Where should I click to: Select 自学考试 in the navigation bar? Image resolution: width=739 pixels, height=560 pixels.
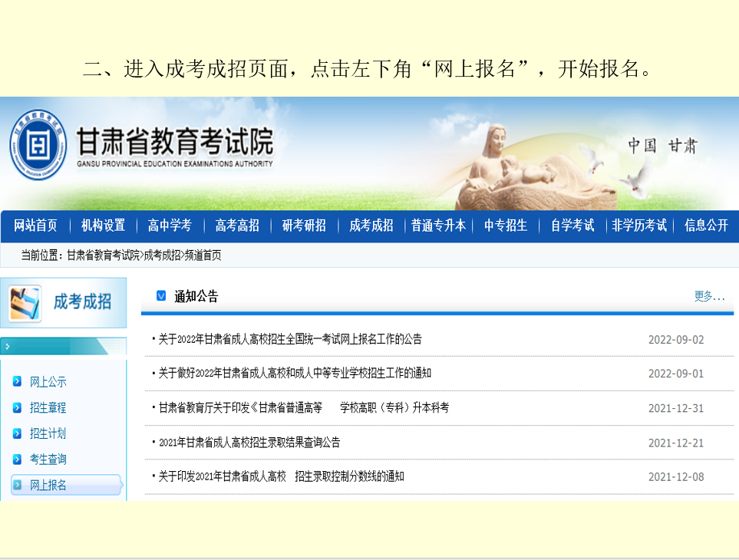(x=572, y=226)
